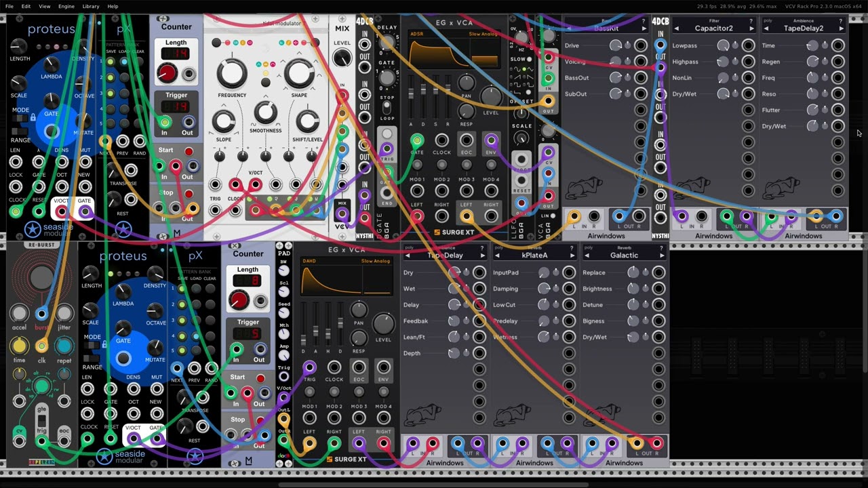Open the TapeDelay2 effect name selector

coord(804,28)
